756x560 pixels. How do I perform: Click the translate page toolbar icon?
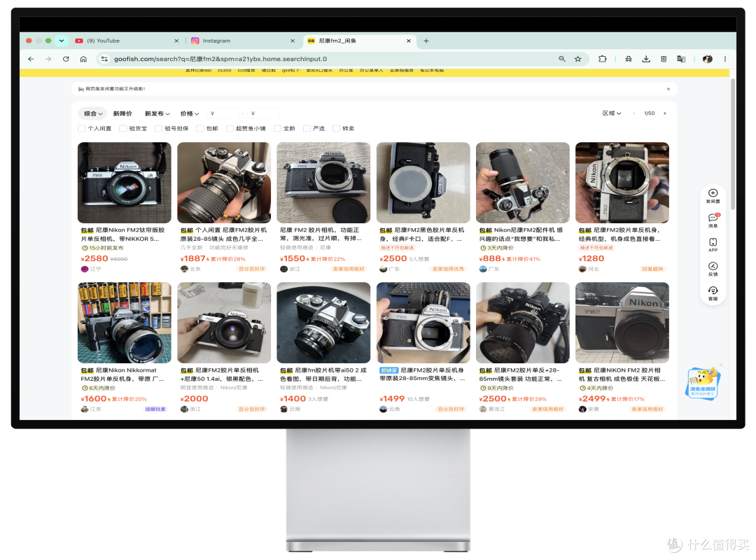(681, 59)
